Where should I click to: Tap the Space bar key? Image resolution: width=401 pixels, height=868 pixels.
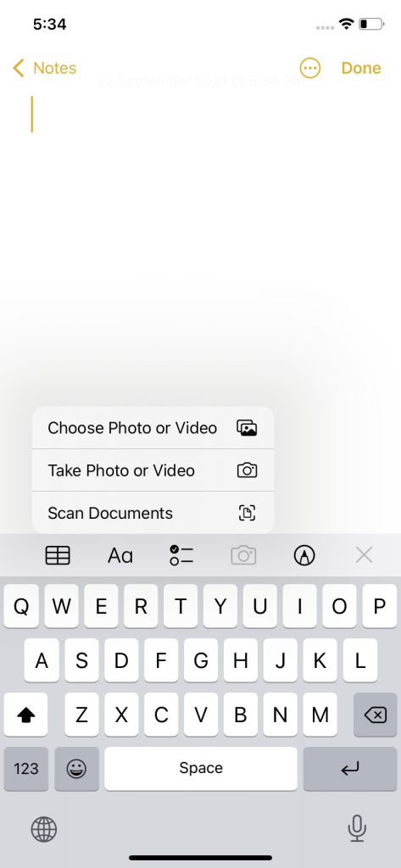pos(201,769)
